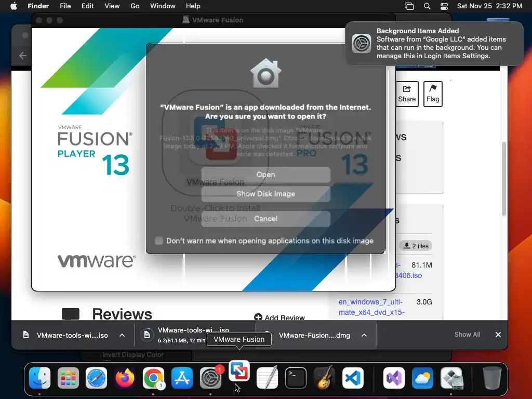Screen dimensions: 532x399
Task: Close Chrome's downloads bar
Action: pyautogui.click(x=498, y=335)
